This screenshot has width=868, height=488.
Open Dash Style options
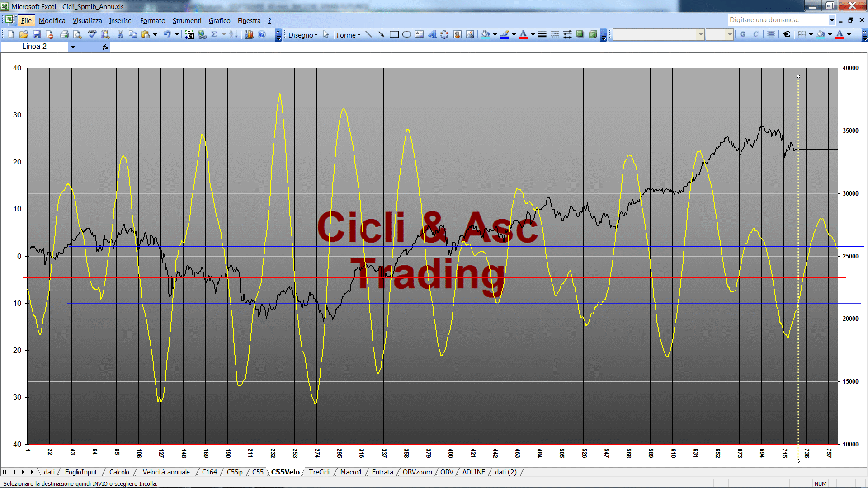tap(555, 34)
